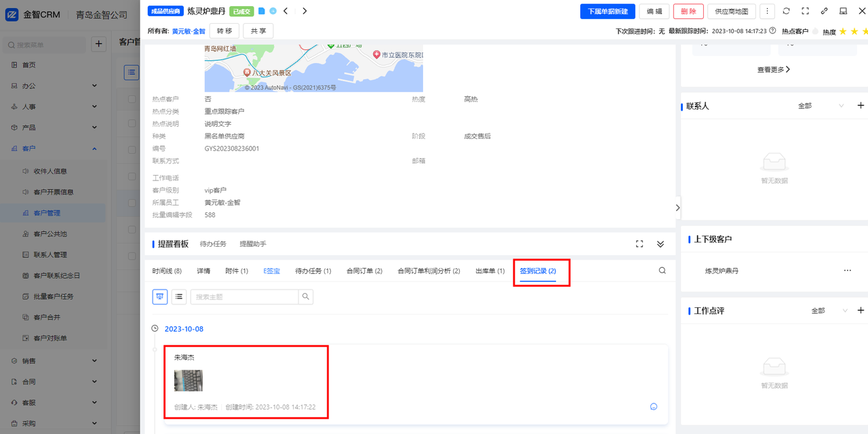
Task: Expand the 产品 sidebar menu
Action: tap(54, 127)
